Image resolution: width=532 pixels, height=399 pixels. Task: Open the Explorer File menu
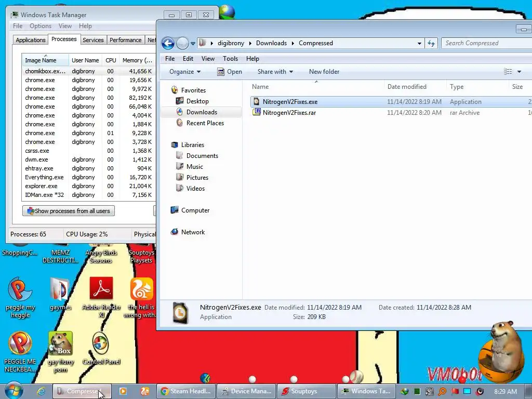coord(170,59)
